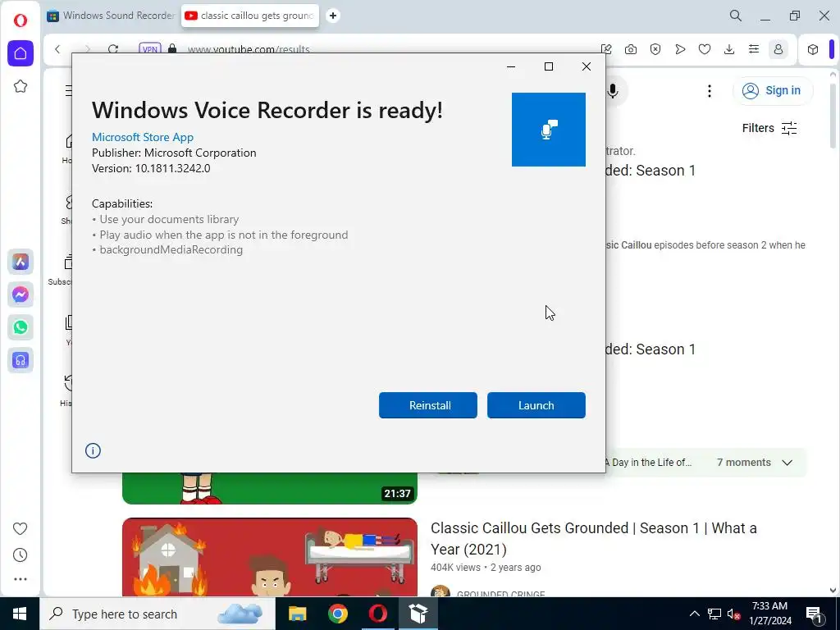The height and width of the screenshot is (630, 840).
Task: Open File Explorer from taskbar
Action: pyautogui.click(x=297, y=614)
